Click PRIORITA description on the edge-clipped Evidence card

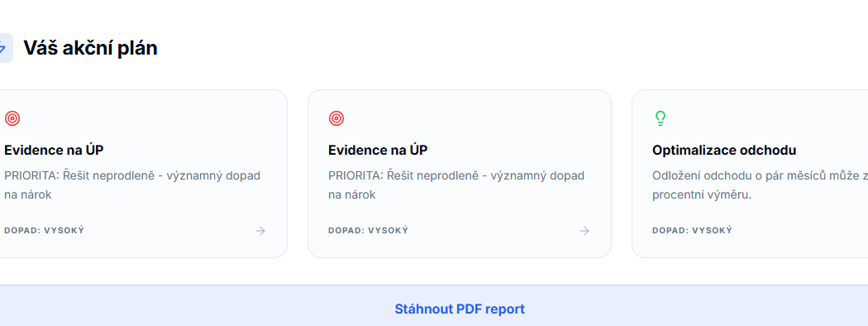tap(132, 185)
